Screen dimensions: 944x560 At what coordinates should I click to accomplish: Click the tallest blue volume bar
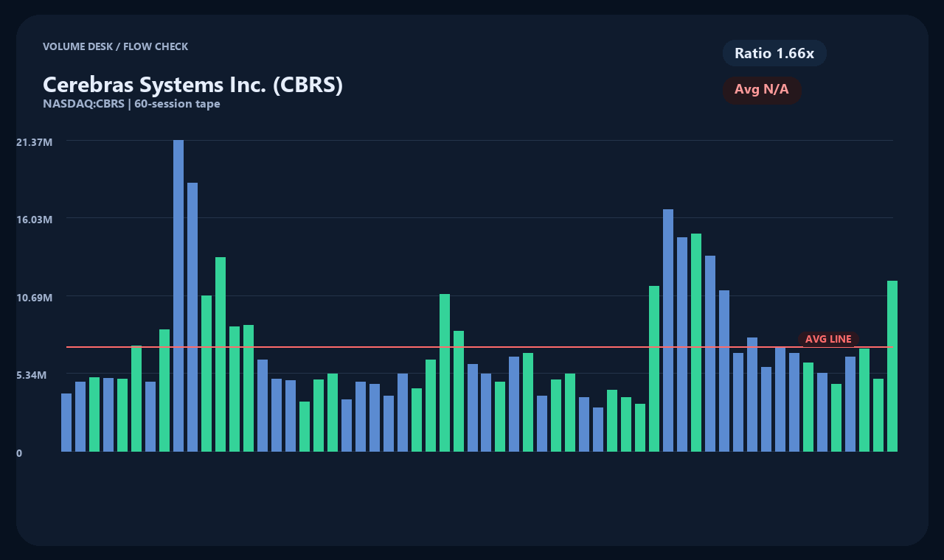point(178,295)
